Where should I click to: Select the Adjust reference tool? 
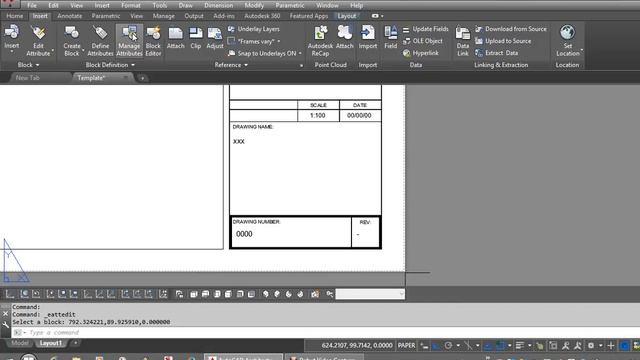coord(215,38)
